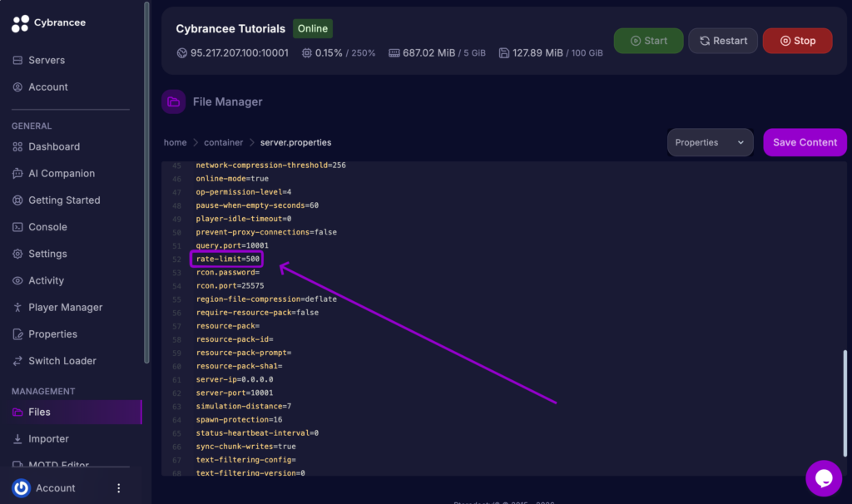Image resolution: width=852 pixels, height=504 pixels.
Task: Click the Files folder icon in sidebar
Action: [17, 413]
